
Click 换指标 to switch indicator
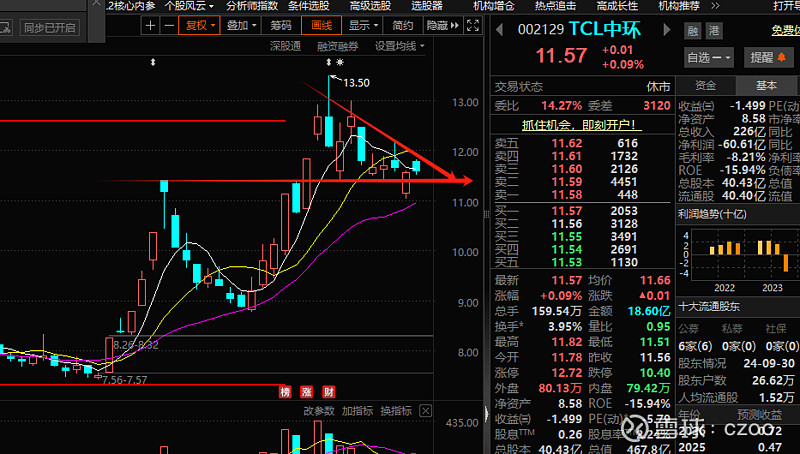tap(396, 411)
